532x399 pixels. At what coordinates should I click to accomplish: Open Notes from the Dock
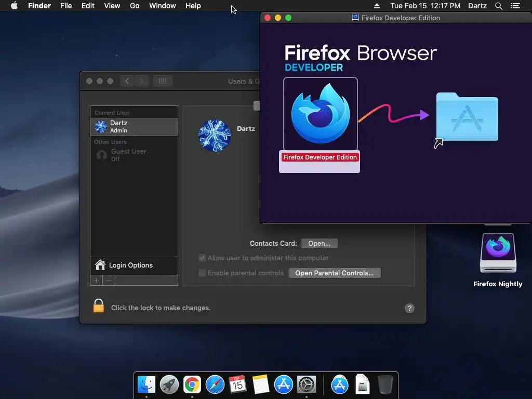click(x=261, y=384)
